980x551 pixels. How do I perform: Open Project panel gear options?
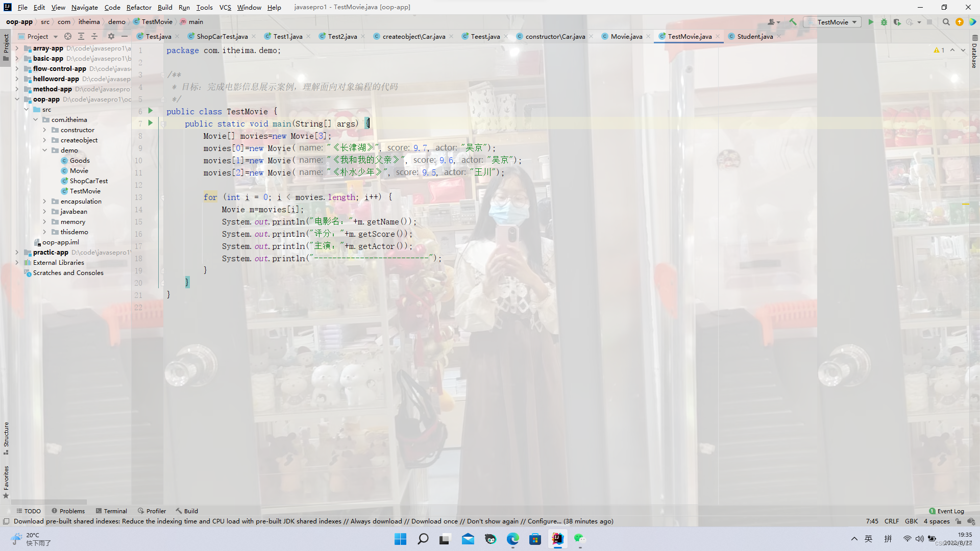click(111, 36)
